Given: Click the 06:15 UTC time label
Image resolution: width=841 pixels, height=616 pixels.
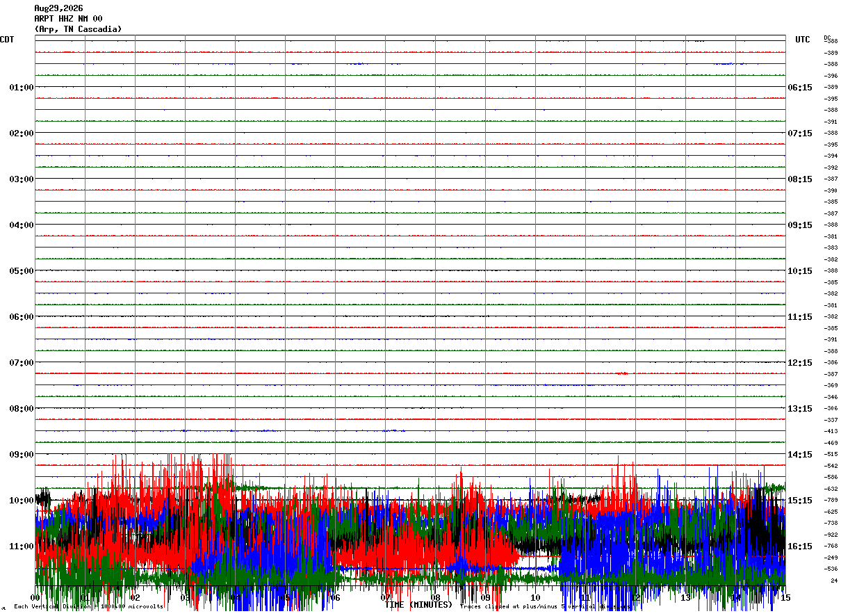Looking at the screenshot, I should tap(799, 88).
